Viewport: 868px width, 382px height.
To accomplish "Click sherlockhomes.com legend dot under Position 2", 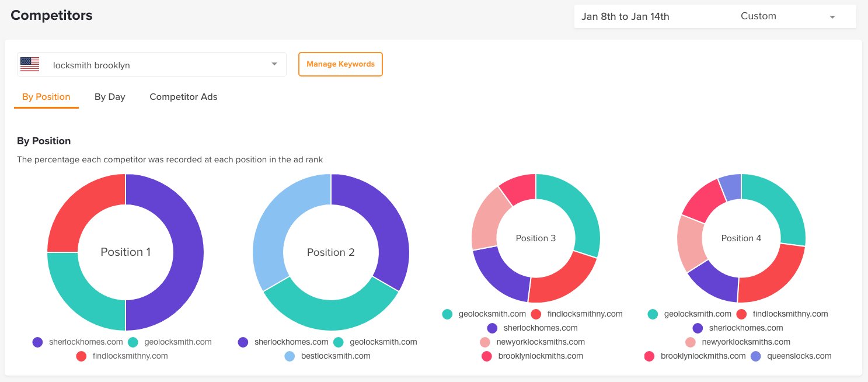I will click(x=243, y=342).
